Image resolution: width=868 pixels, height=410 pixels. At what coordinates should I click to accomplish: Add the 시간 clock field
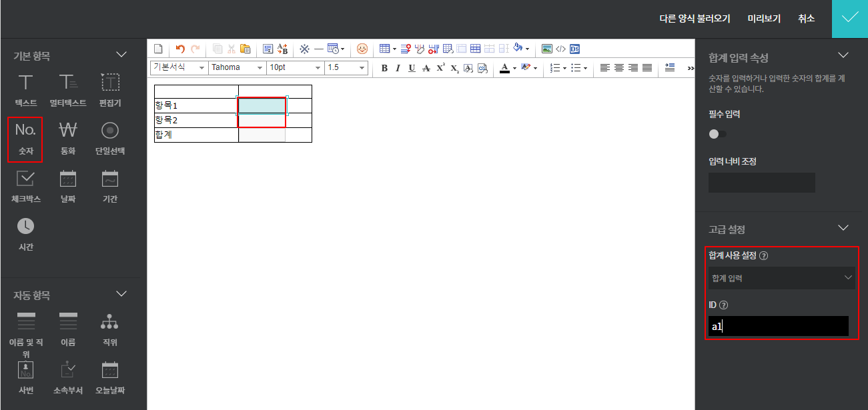tap(25, 234)
